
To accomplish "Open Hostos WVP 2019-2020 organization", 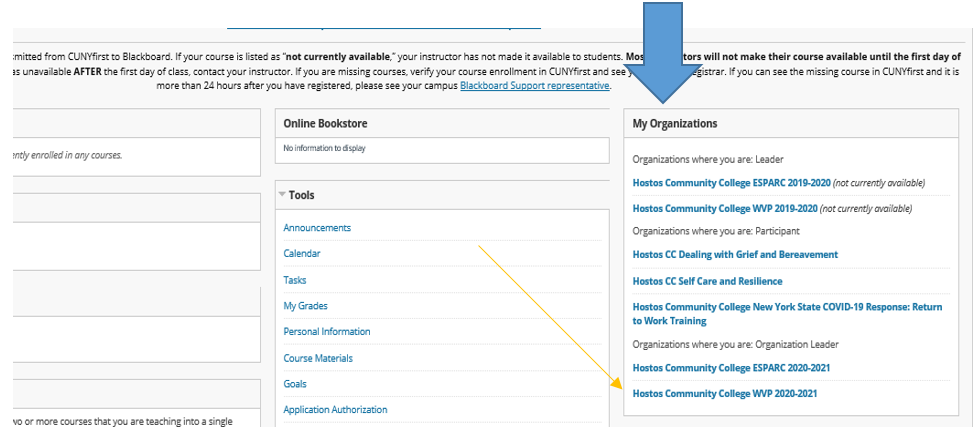I will pyautogui.click(x=725, y=208).
